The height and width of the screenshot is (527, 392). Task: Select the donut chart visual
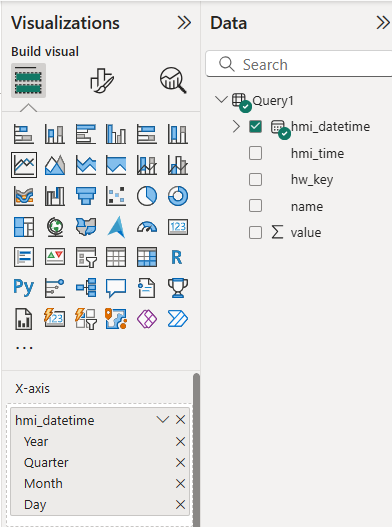[x=178, y=196]
